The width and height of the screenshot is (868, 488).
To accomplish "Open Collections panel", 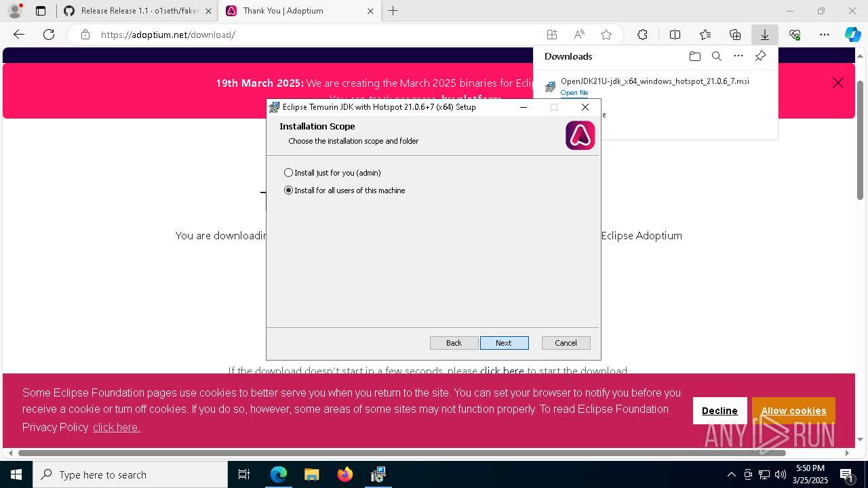I will pos(735,35).
